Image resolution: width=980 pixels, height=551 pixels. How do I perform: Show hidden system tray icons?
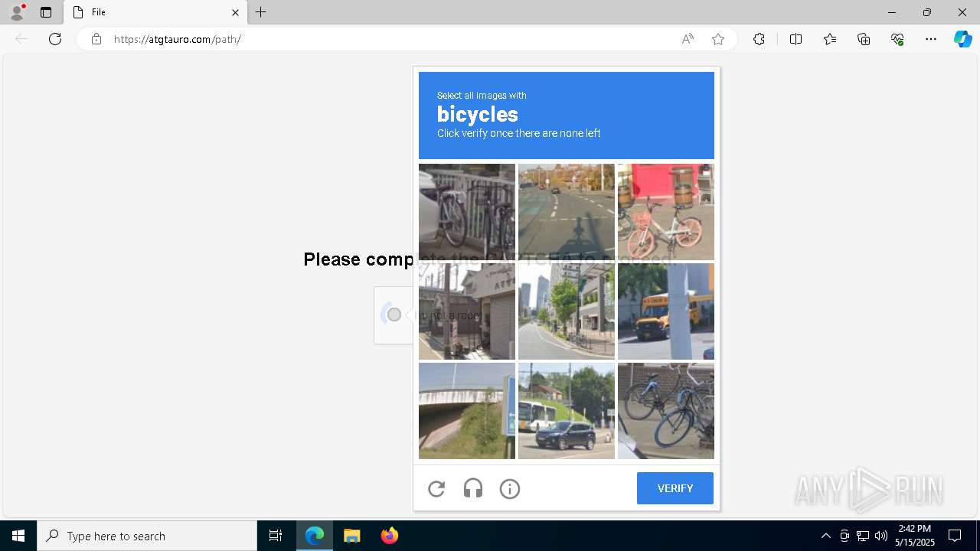click(x=825, y=536)
